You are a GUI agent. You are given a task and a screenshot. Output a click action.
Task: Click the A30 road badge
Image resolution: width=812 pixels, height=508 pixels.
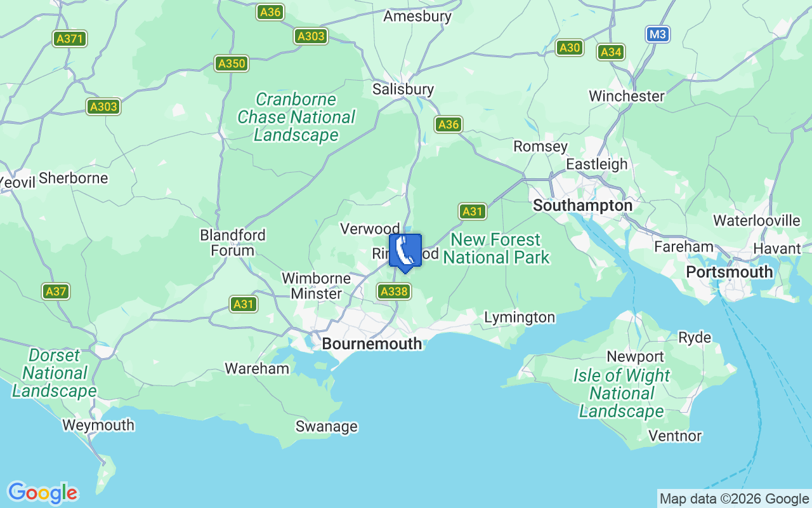coord(570,47)
